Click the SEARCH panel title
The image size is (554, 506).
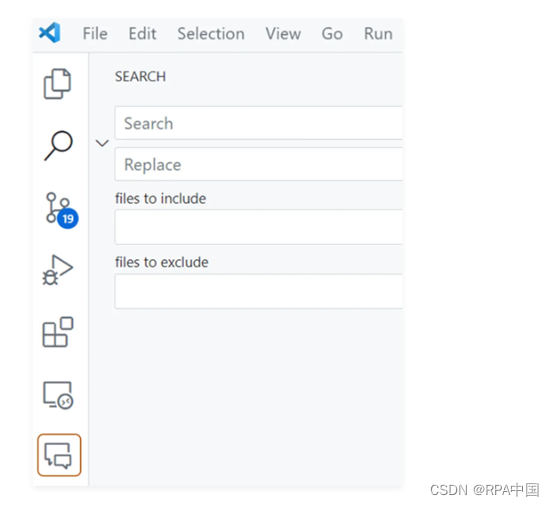(x=140, y=77)
